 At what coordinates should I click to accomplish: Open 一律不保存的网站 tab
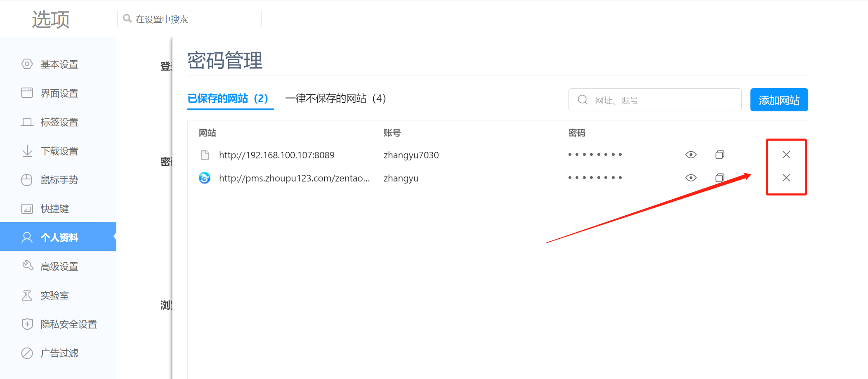click(335, 99)
